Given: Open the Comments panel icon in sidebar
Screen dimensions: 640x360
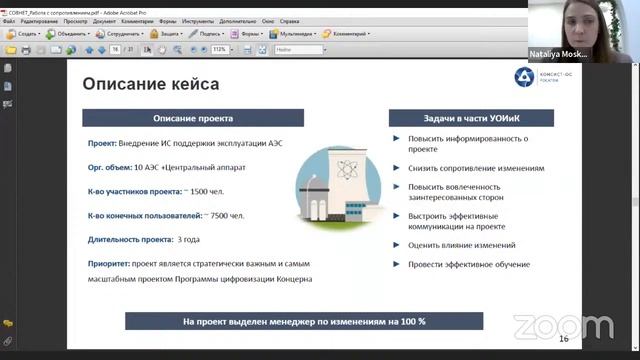Looking at the screenshot, I should tap(8, 324).
